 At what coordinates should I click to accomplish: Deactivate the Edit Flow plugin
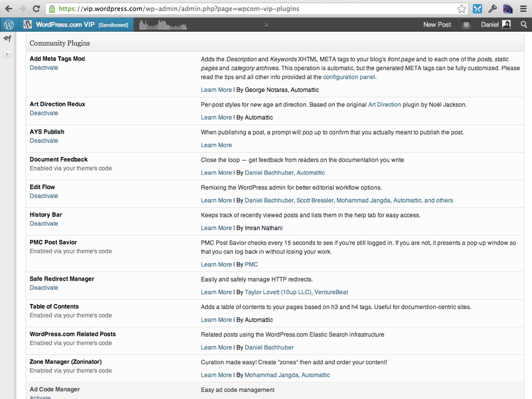(44, 196)
